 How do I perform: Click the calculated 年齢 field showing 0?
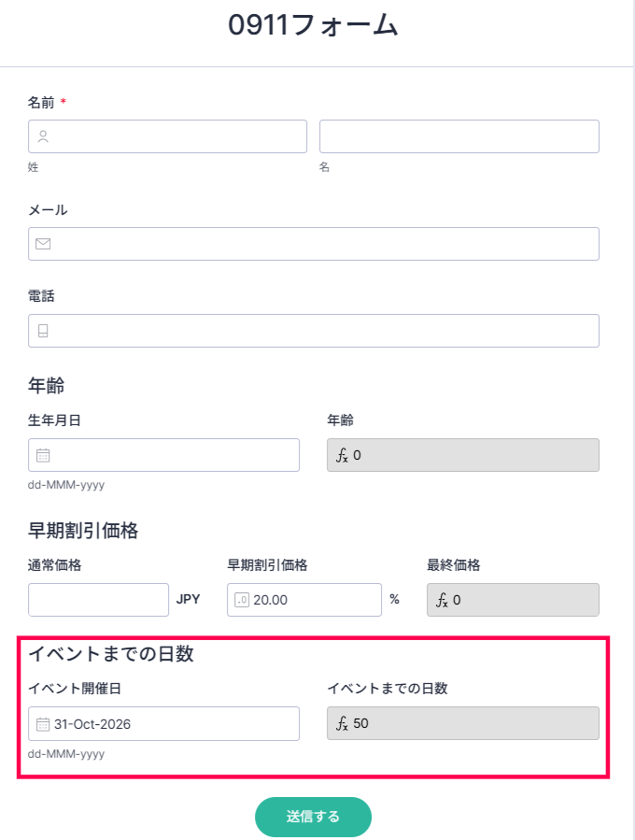[463, 455]
